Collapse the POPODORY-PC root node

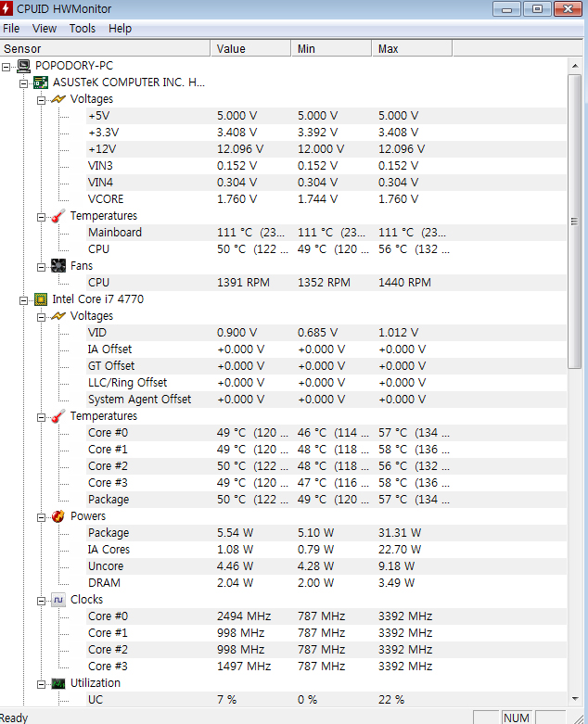(7, 66)
